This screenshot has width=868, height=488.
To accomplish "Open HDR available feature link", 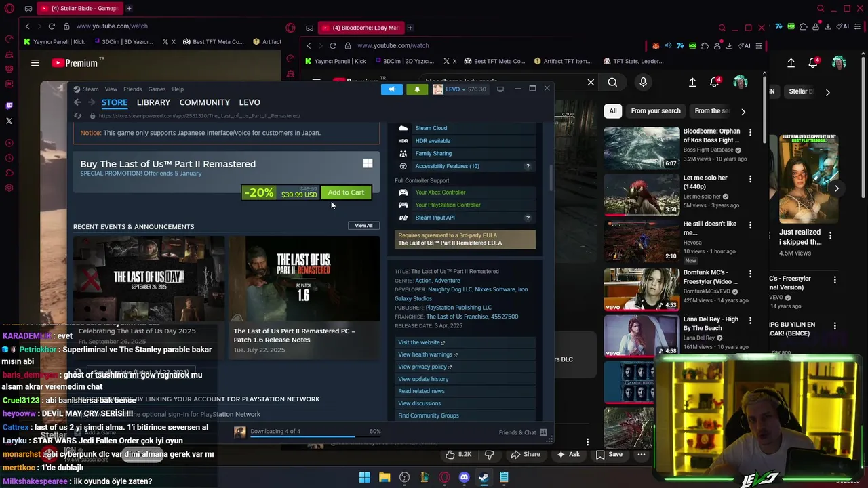I will click(433, 141).
